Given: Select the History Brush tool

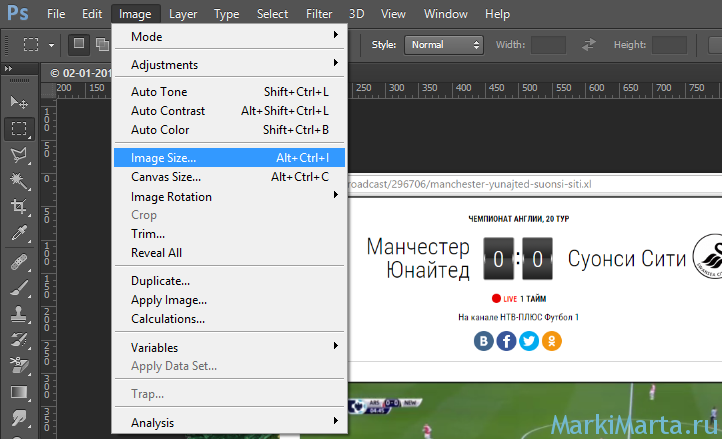Looking at the screenshot, I should 18,340.
